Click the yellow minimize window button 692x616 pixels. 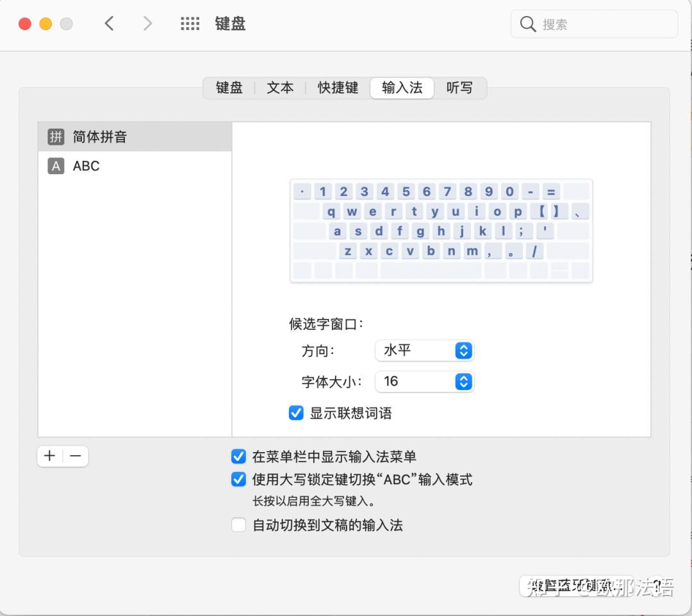[45, 23]
